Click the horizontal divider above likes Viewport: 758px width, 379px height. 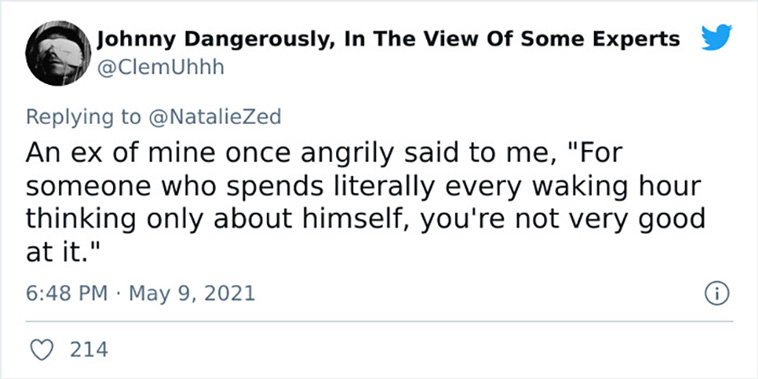[x=379, y=321]
